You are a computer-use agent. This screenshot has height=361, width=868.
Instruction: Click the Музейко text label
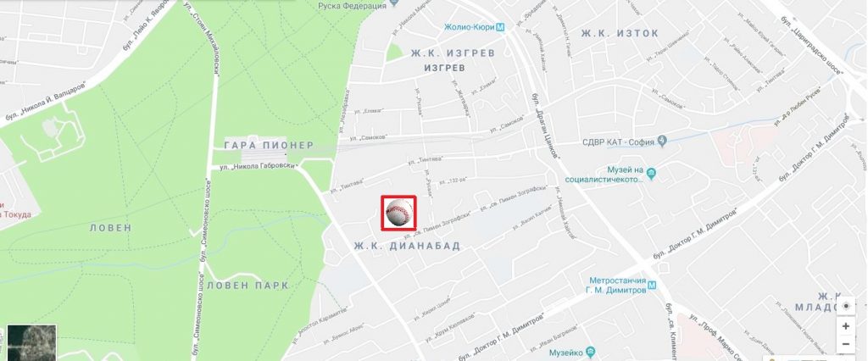566,353
